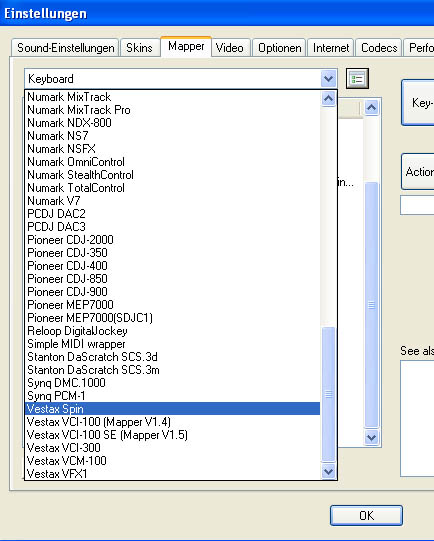Open the Codecs tab
This screenshot has width=434, height=541.
(379, 48)
